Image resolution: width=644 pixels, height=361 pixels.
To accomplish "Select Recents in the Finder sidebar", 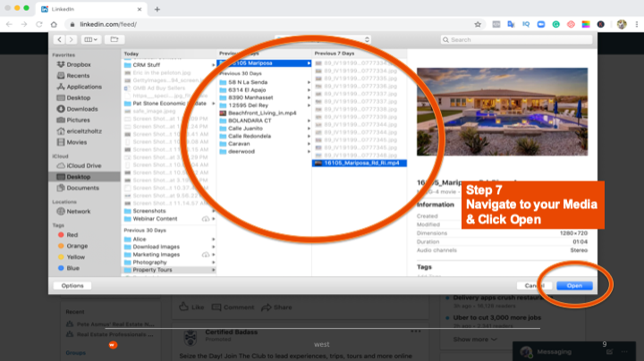I will tap(78, 76).
